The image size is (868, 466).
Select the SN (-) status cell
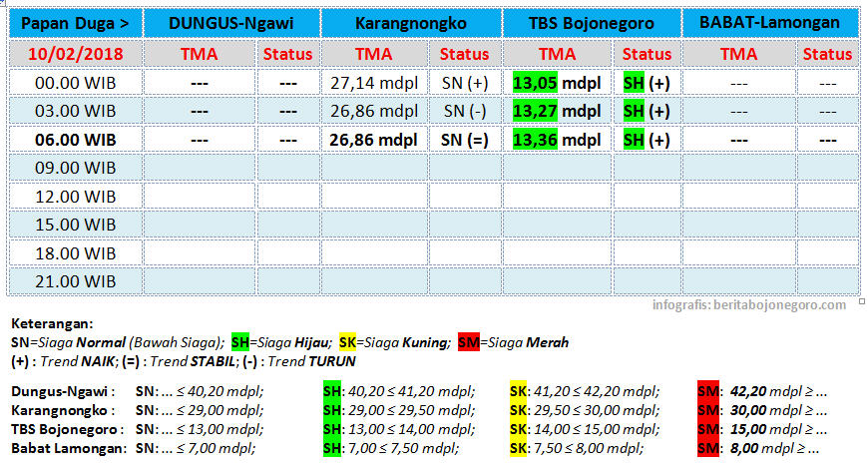(465, 112)
